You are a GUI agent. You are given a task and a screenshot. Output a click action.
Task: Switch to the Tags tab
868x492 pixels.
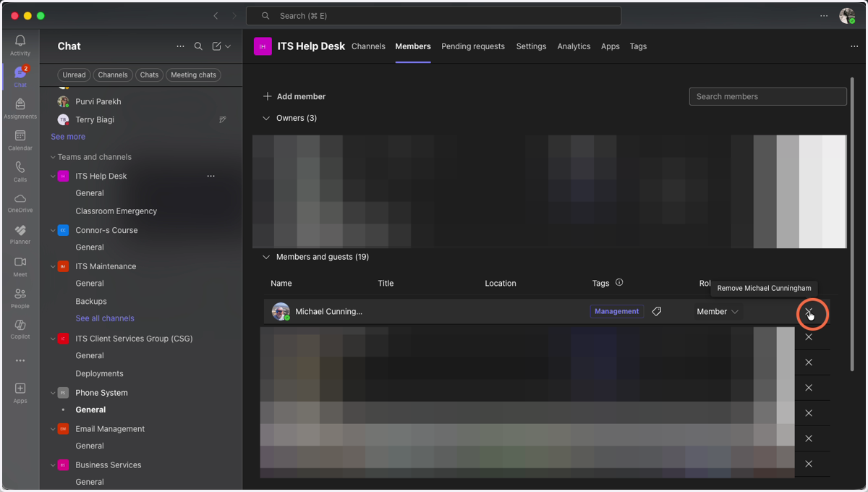(x=638, y=46)
